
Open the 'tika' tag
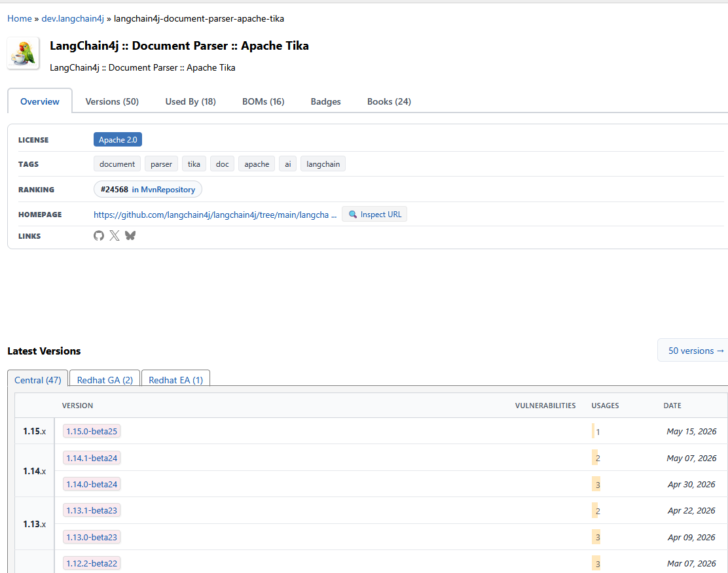[194, 164]
